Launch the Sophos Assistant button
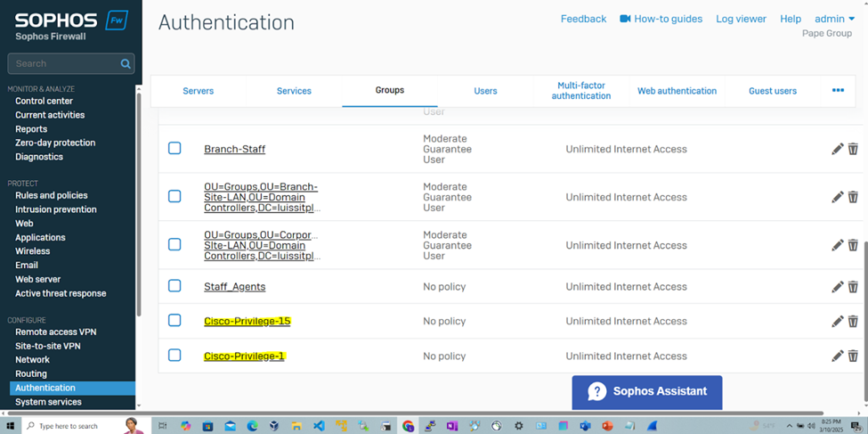The width and height of the screenshot is (868, 434). (x=647, y=391)
